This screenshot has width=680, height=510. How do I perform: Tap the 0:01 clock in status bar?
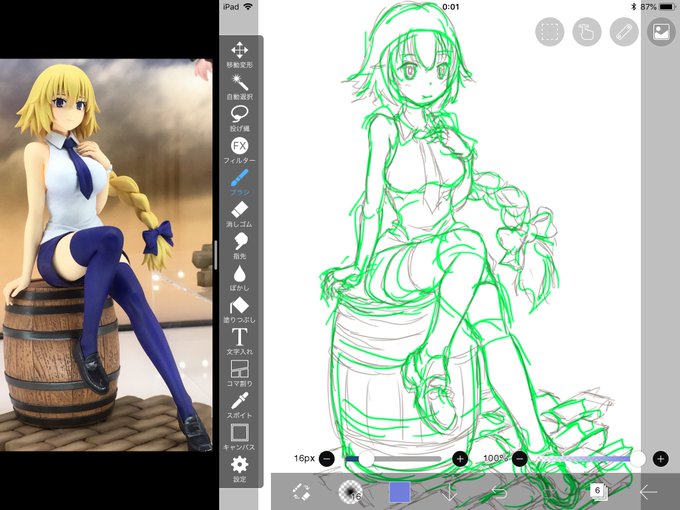(x=450, y=7)
